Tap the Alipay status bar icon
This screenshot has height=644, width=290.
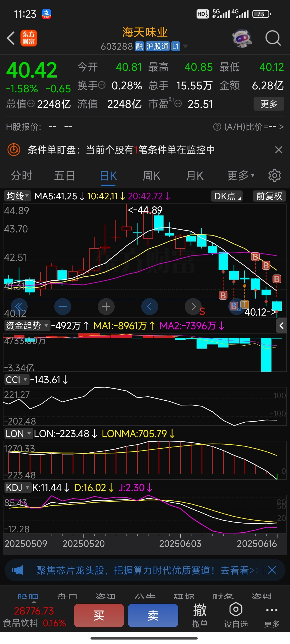tap(46, 14)
